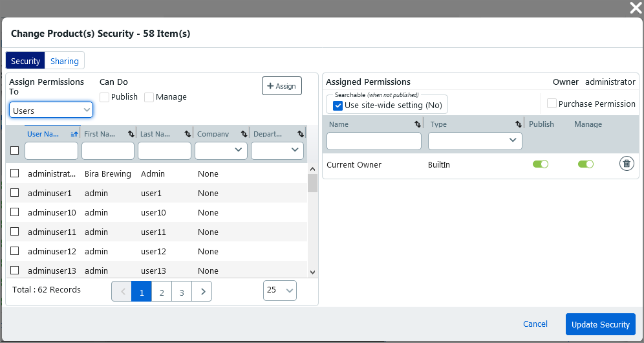Screen dimensions: 644x343
Task: Sort assigned permissions by Name arrows
Action: click(x=417, y=124)
